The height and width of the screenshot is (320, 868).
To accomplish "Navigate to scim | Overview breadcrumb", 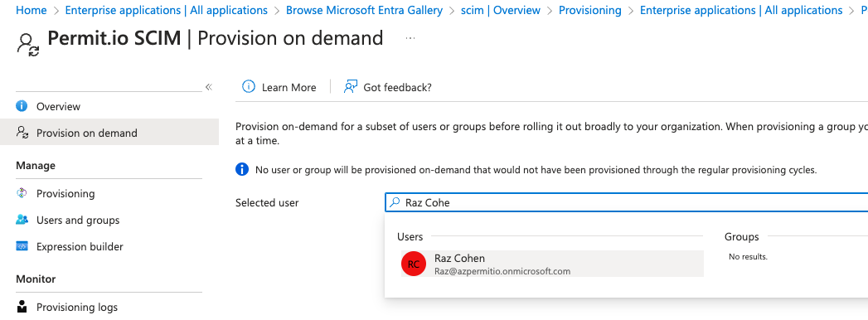I will tap(501, 10).
